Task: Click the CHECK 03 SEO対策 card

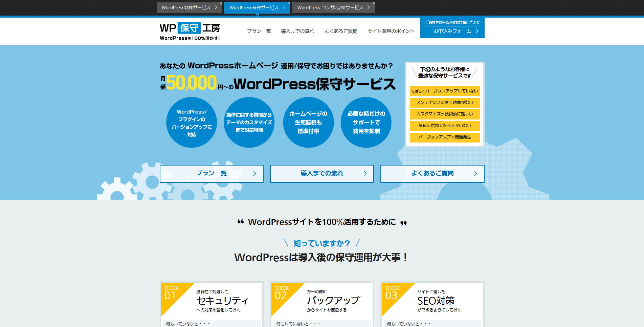Action: pos(432,304)
